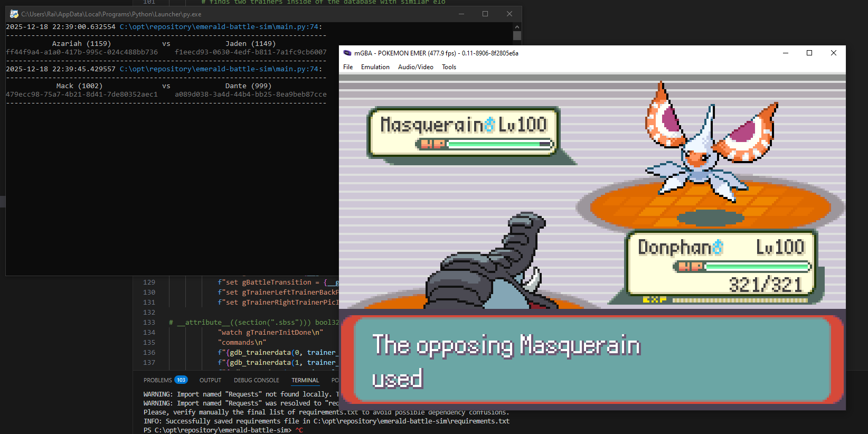Click UUID ff44f9a4-a1a0-417b-995c-024c488bb736

point(82,52)
